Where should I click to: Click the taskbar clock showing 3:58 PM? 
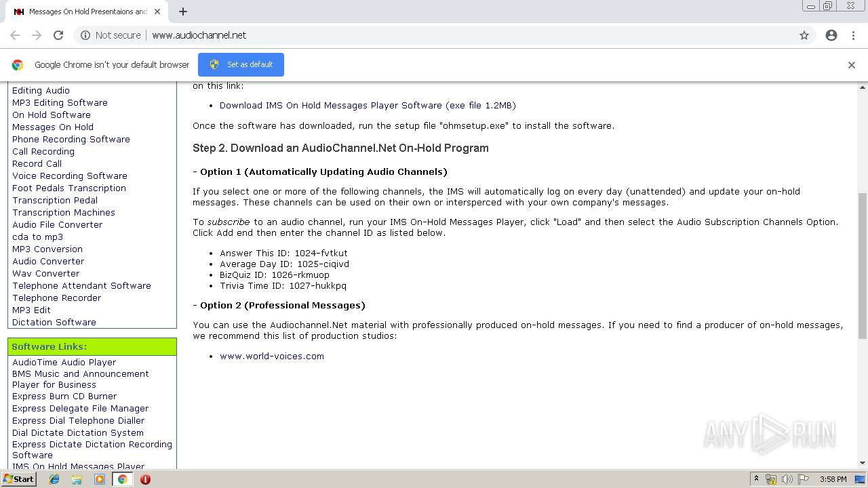click(x=833, y=479)
